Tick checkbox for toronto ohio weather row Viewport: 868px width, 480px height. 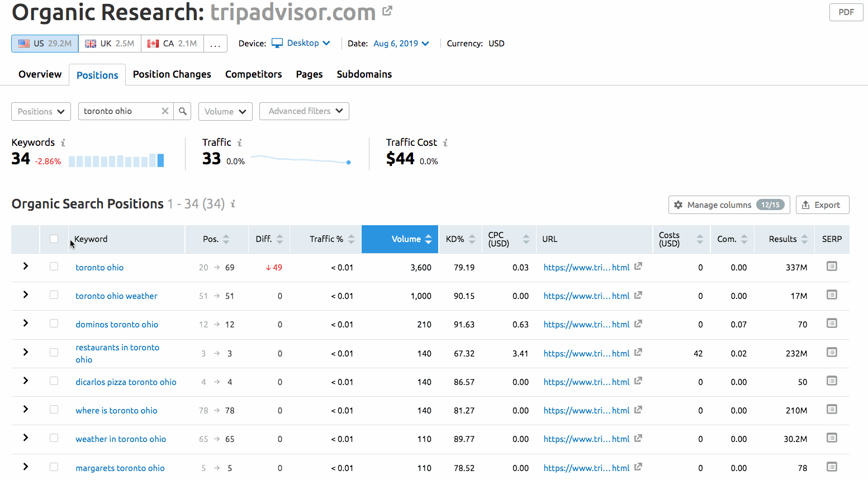click(54, 295)
